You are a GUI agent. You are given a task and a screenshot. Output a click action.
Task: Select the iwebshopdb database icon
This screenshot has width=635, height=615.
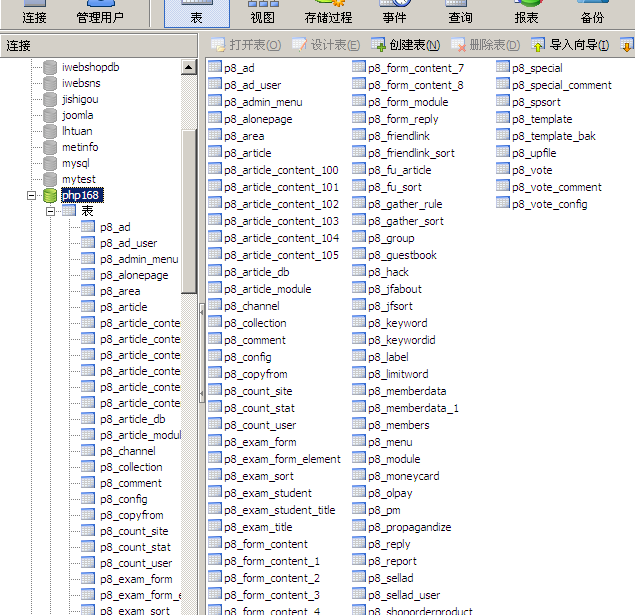[x=50, y=67]
